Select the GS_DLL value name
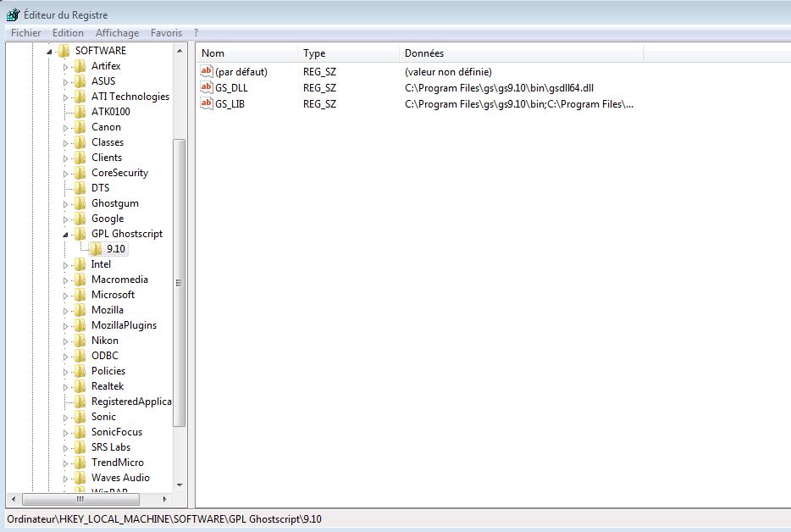The height and width of the screenshot is (532, 791). click(x=231, y=88)
